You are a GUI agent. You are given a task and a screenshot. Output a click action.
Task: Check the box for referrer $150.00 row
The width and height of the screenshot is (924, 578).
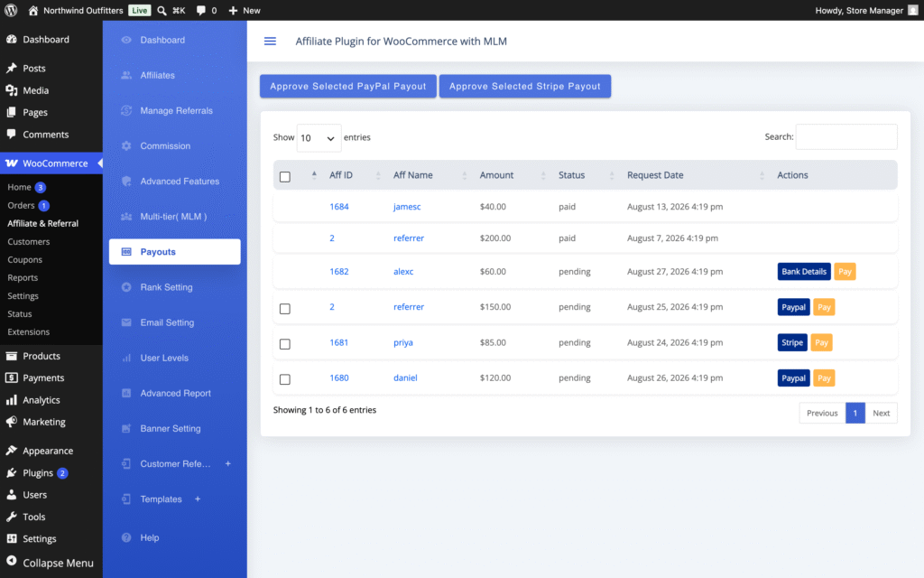pos(284,309)
